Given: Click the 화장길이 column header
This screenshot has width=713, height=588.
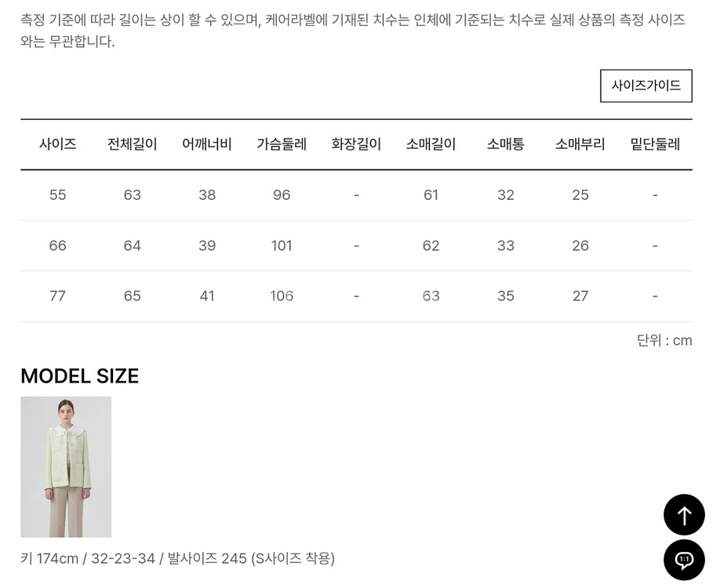Looking at the screenshot, I should click(x=356, y=144).
